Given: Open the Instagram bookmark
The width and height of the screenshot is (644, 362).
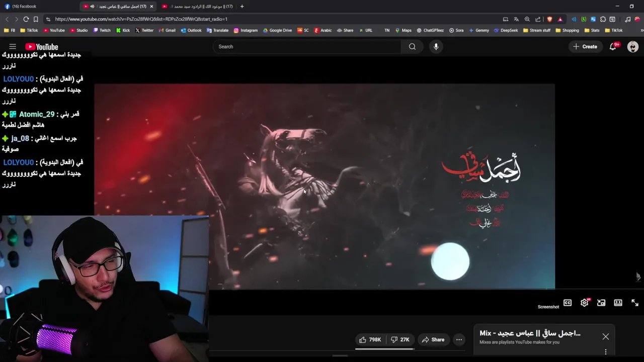Looking at the screenshot, I should pos(246,30).
